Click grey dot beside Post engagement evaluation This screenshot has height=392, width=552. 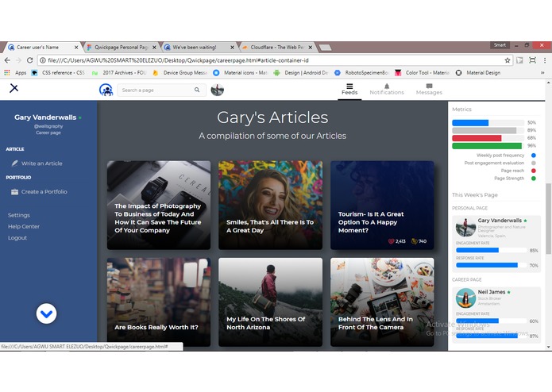534,163
